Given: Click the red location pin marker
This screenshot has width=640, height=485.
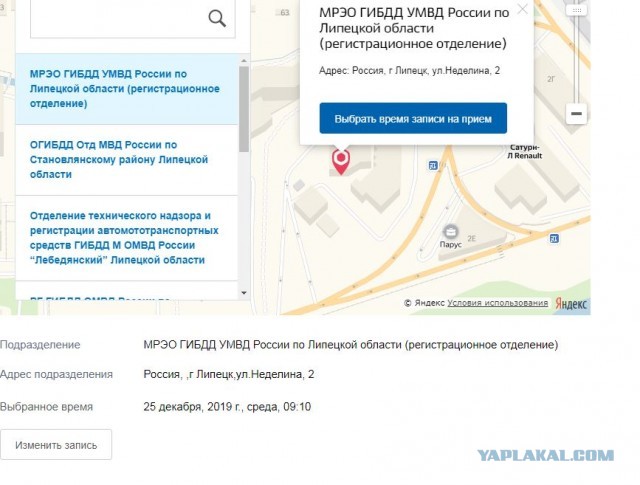Looking at the screenshot, I should (x=341, y=162).
